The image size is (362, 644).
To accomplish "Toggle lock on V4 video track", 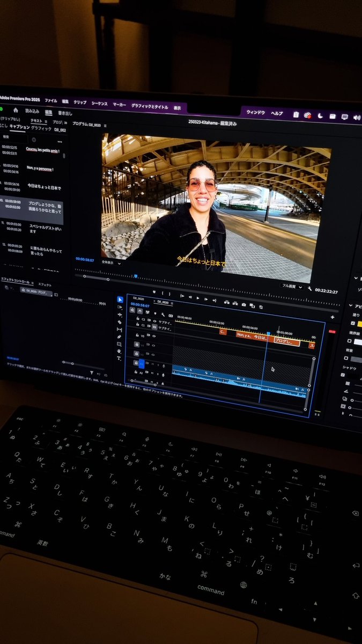I will [x=136, y=344].
